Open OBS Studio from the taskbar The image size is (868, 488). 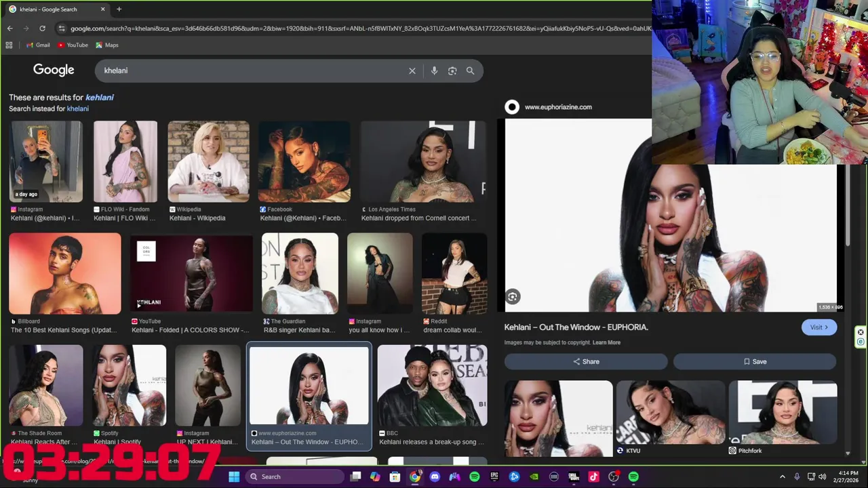click(614, 476)
